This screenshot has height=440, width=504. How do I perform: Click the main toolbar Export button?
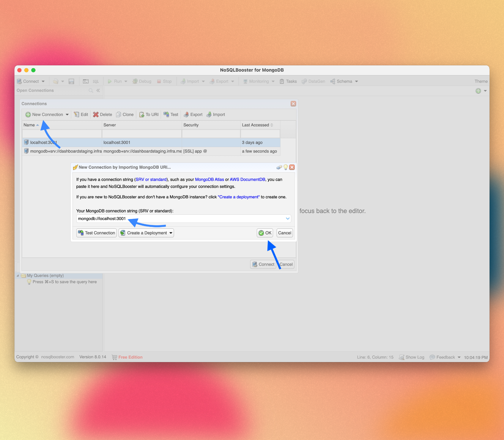219,81
